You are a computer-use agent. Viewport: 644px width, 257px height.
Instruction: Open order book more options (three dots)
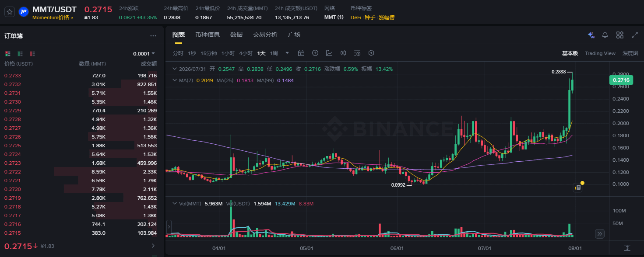coord(153,36)
